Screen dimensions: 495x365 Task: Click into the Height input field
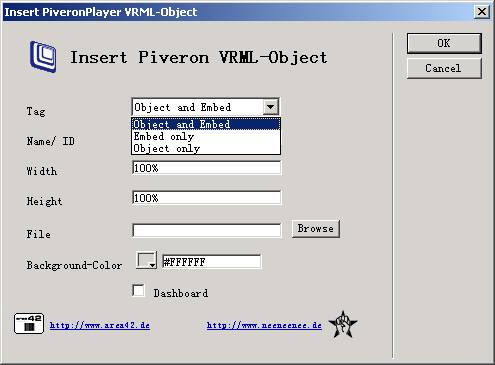tap(206, 198)
